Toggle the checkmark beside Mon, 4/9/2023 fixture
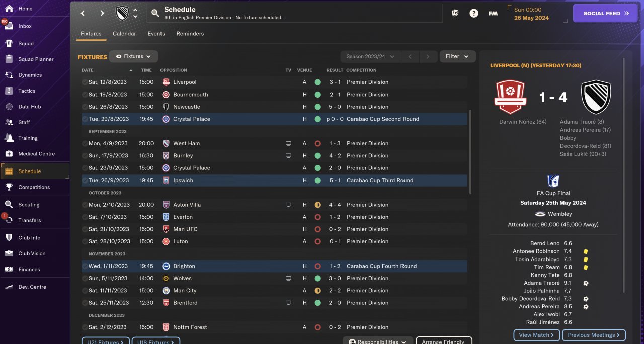Viewport: 644px width, 344px height. click(x=85, y=144)
